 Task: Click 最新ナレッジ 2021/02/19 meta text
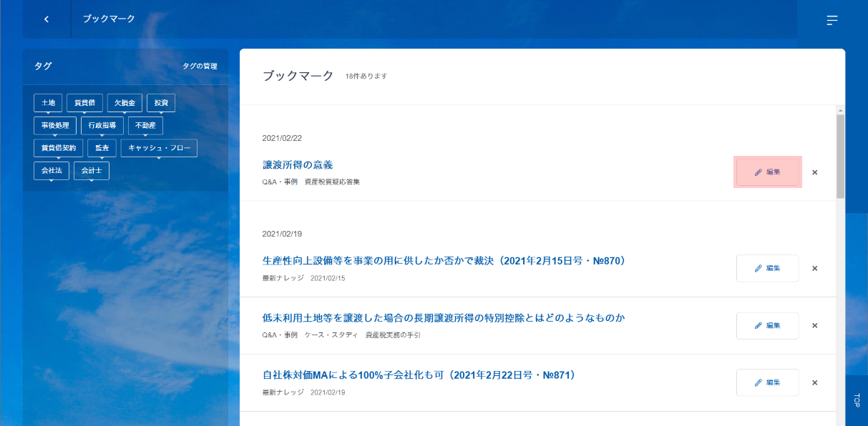tap(303, 392)
